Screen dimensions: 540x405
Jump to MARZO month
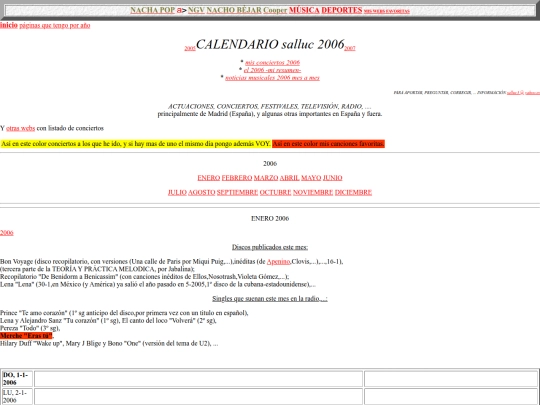266,178
